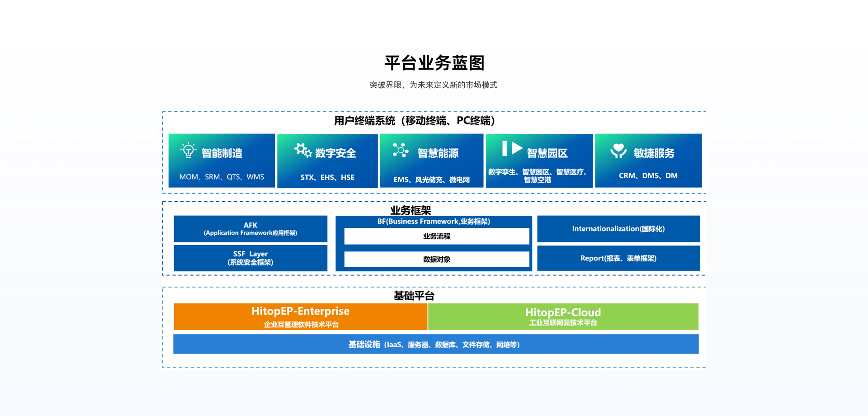Click the 平台业务蓝图 page heading

click(x=434, y=63)
